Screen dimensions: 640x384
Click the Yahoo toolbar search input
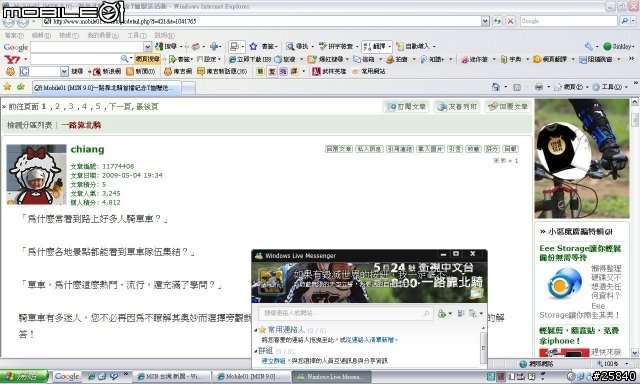coord(75,59)
